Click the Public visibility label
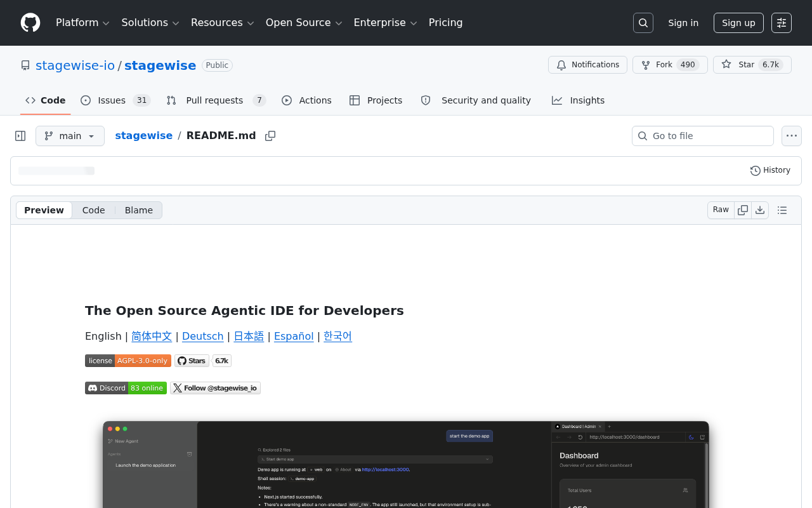The width and height of the screenshot is (812, 508). pyautogui.click(x=217, y=65)
